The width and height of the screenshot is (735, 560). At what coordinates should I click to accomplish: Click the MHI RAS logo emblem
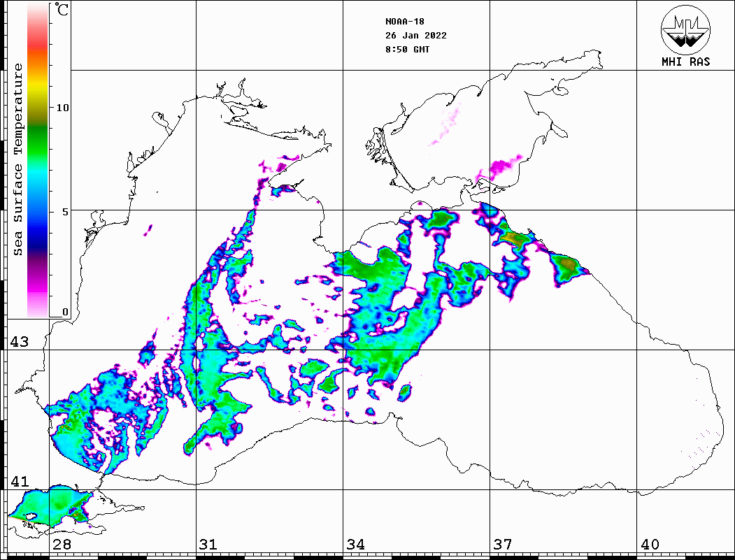point(685,29)
